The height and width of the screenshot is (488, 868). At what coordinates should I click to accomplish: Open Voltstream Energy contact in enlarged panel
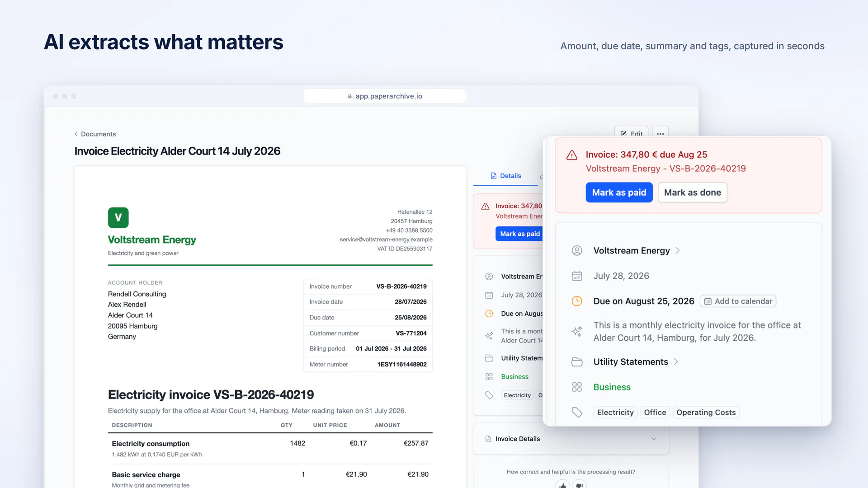pos(631,251)
